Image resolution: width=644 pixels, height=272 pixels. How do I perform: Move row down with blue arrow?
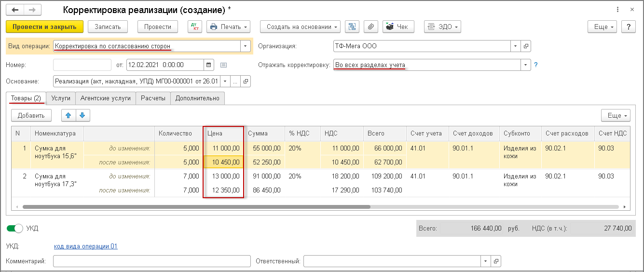point(83,115)
